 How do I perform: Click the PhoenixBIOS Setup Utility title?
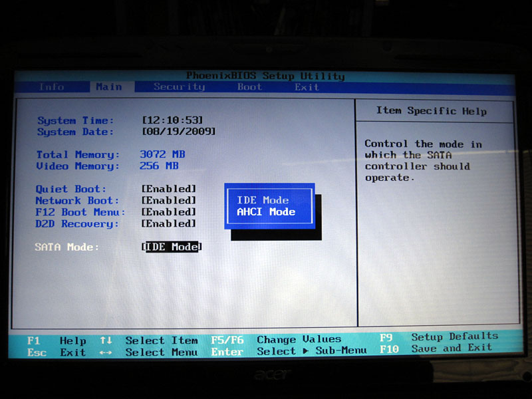click(x=265, y=76)
